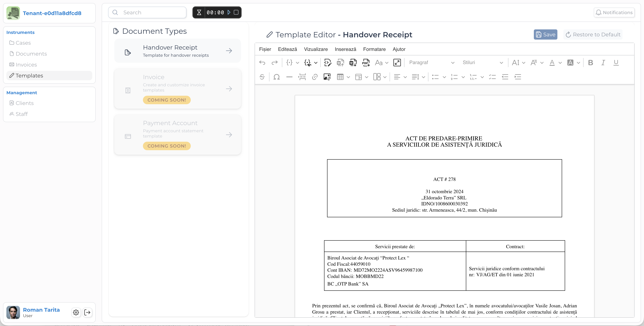The height and width of the screenshot is (326, 644).
Task: Toggle bold formatting
Action: point(590,63)
